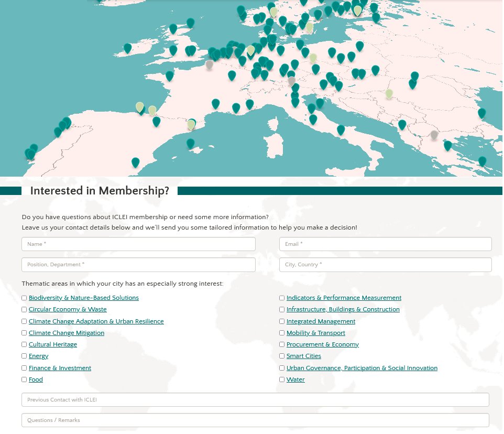
Task: Enable Climate Change Adaptation & Urban Resilience checkbox
Action: tap(24, 321)
